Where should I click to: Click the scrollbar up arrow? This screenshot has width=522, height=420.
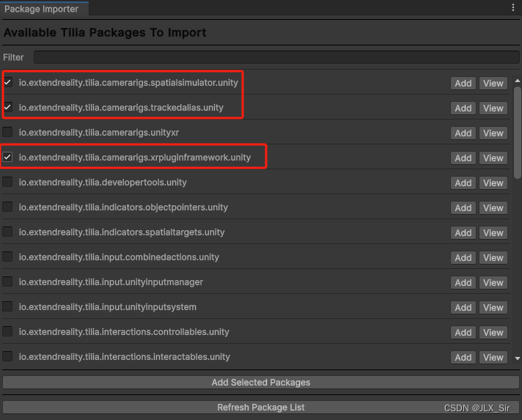[x=518, y=81]
